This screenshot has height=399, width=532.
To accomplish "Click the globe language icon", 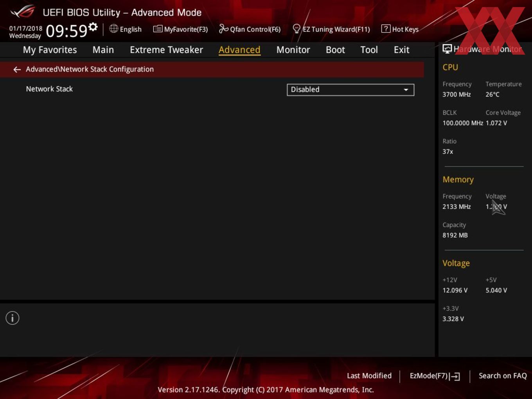I will [113, 29].
